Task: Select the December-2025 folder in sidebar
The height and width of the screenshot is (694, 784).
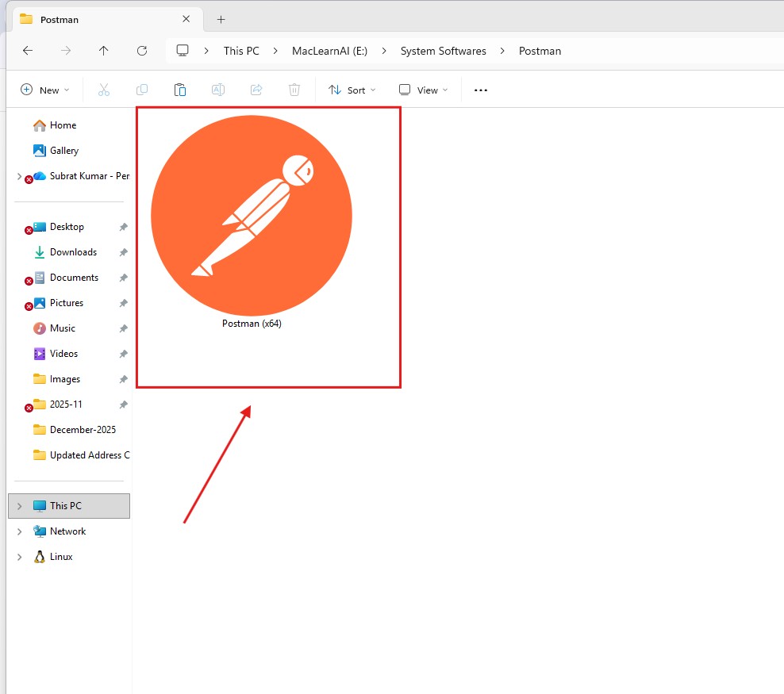Action: click(83, 430)
